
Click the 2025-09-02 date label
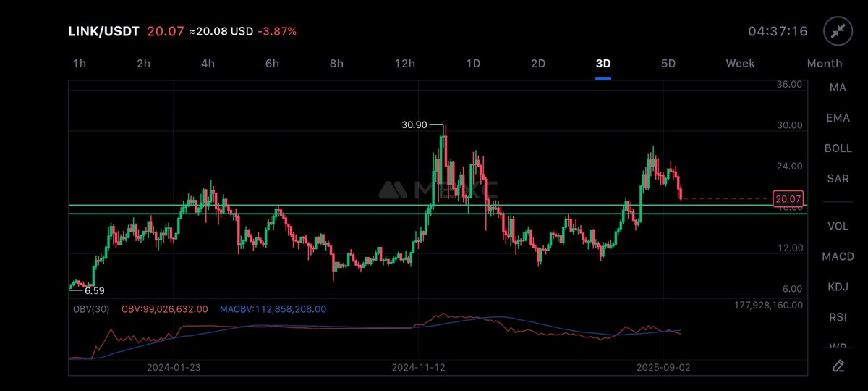pos(663,367)
